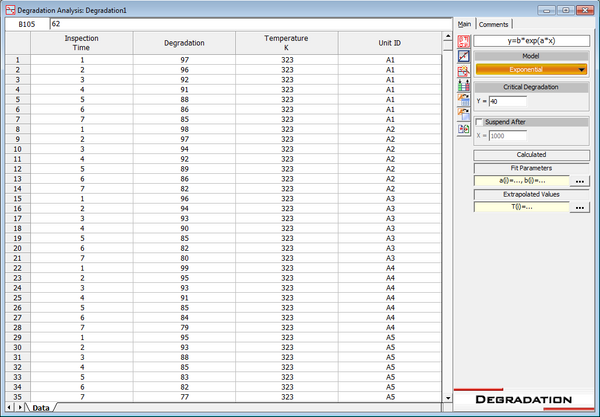600x417 pixels.
Task: Click the Critical Degradation Y value field
Action: 537,101
